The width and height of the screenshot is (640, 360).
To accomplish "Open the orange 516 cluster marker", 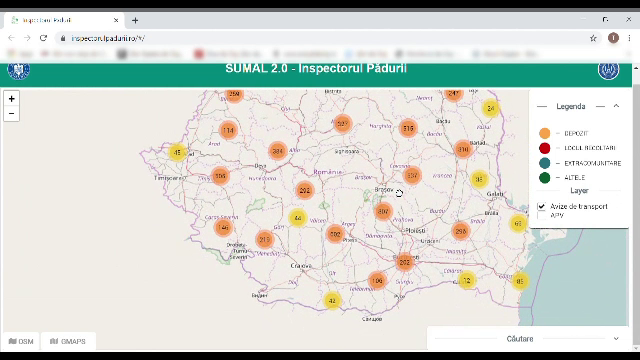I will (408, 128).
